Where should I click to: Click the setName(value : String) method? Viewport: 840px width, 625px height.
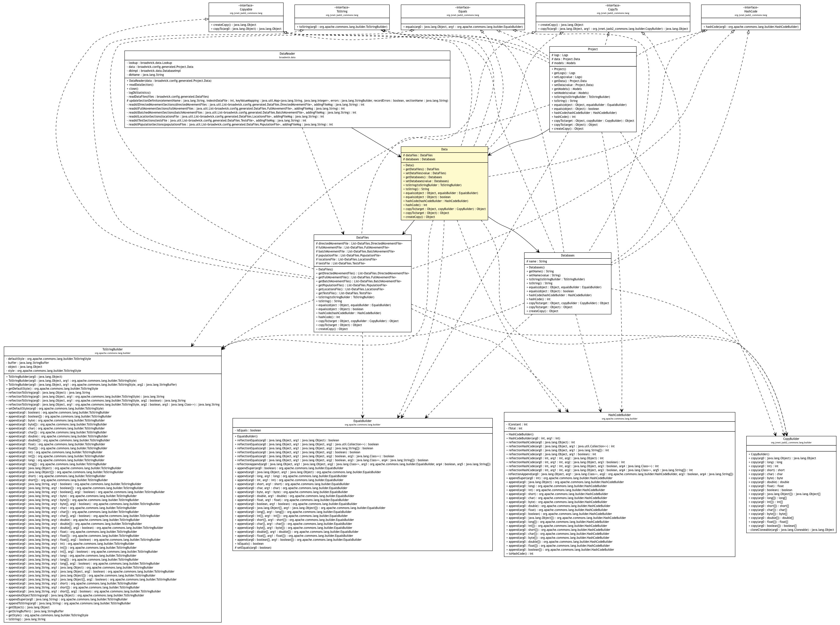543,275
